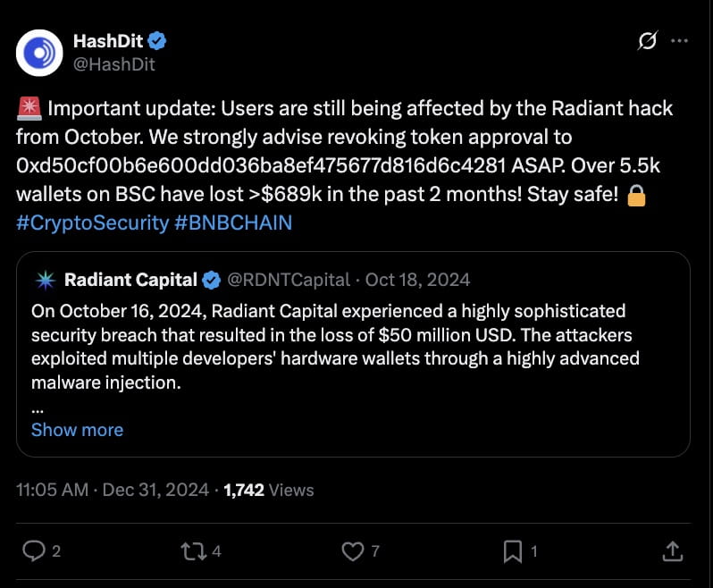View the 1,742 Views analytics
The image size is (713, 588).
[269, 490]
